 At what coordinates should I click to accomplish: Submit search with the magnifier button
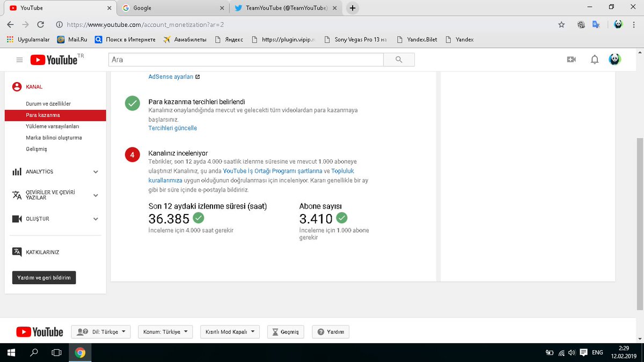399,60
